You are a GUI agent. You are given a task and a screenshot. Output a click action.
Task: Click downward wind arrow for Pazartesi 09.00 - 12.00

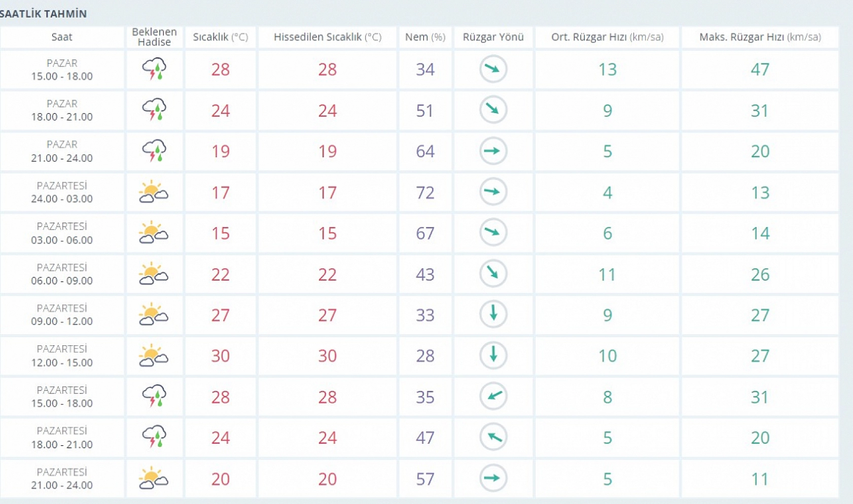pyautogui.click(x=493, y=314)
